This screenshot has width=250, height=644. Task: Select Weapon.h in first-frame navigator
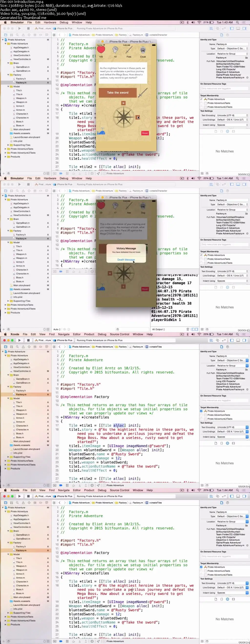[21, 98]
